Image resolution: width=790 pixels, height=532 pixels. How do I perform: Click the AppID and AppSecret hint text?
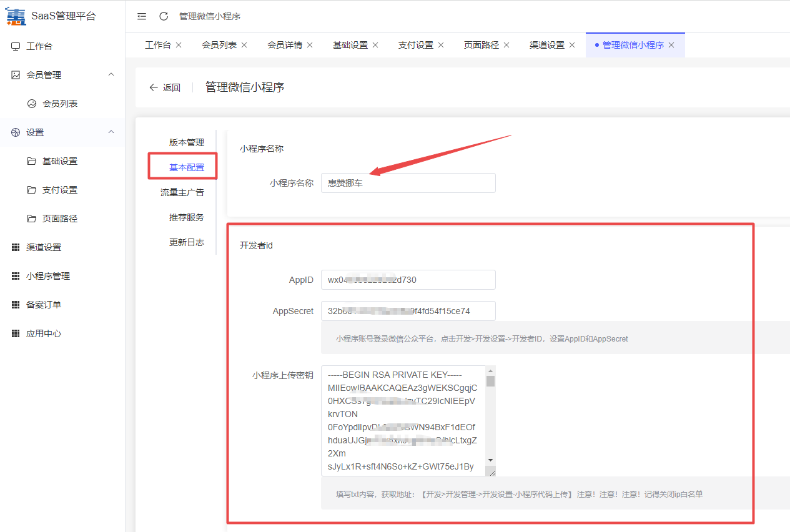coord(481,339)
